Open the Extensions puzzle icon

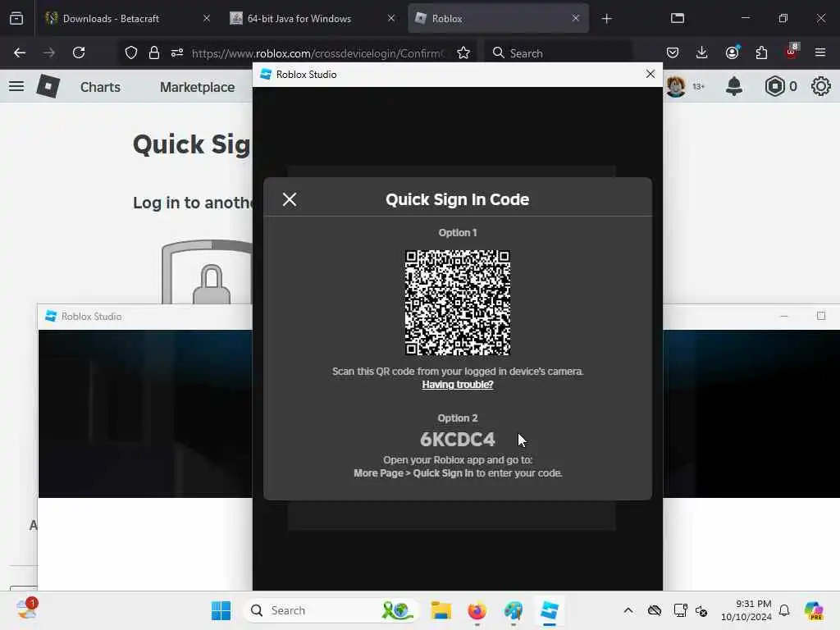(x=761, y=52)
